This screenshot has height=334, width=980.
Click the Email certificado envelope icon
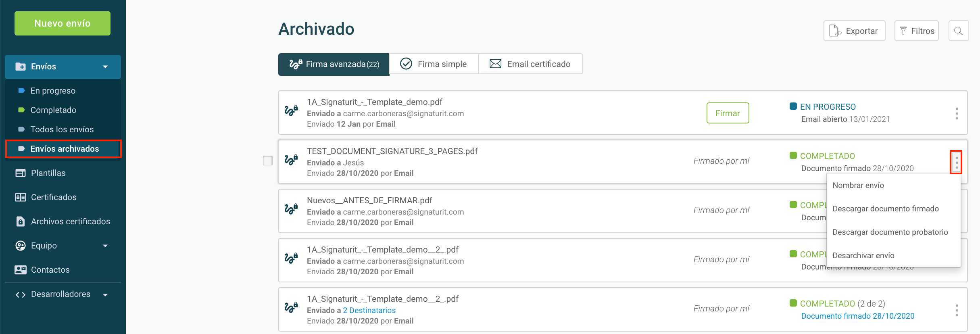pos(495,64)
